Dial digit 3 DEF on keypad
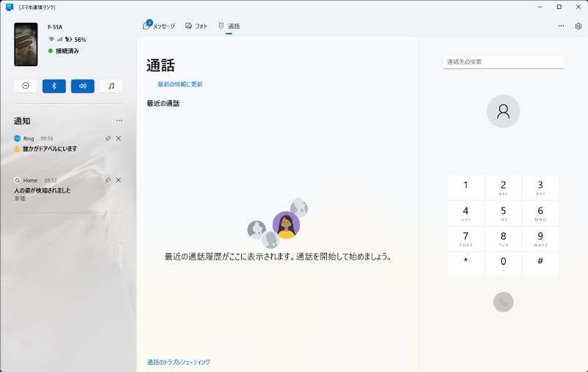The image size is (588, 372). coord(540,188)
